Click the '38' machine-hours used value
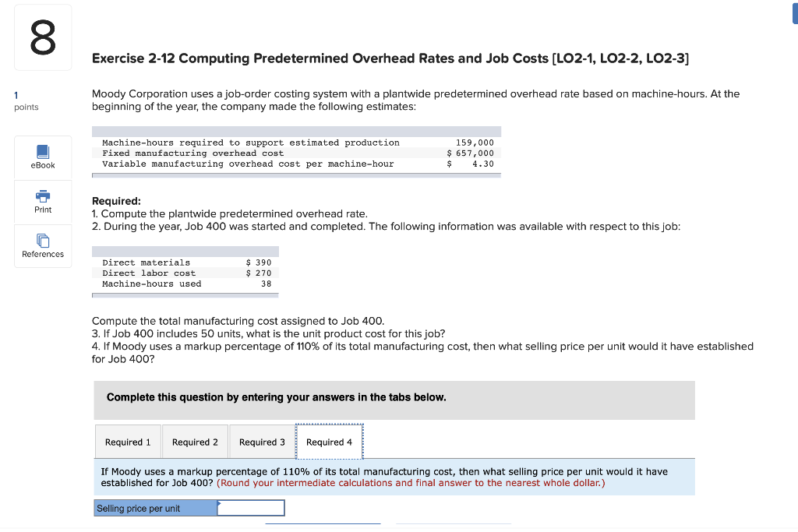 pyautogui.click(x=267, y=284)
